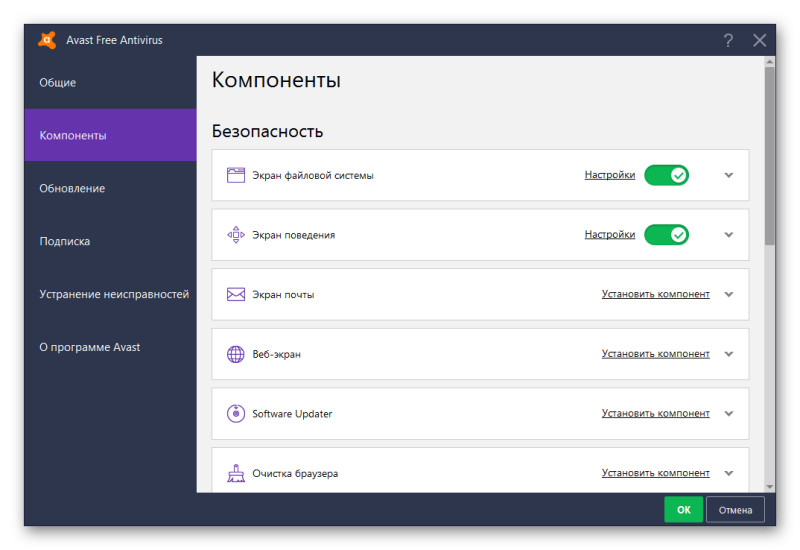Click the scrollbar down arrow

pyautogui.click(x=769, y=487)
